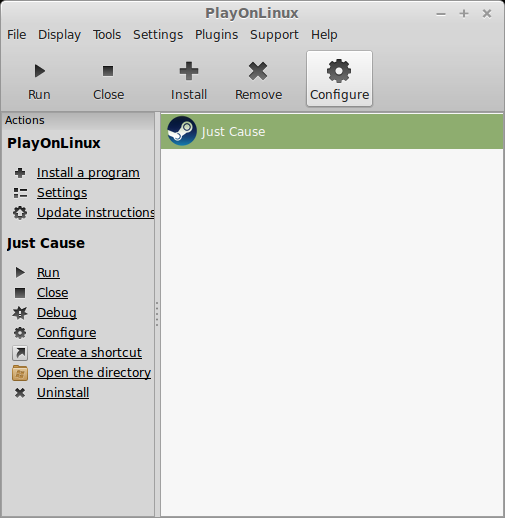Click the Debug link
The image size is (505, 518).
(x=57, y=313)
